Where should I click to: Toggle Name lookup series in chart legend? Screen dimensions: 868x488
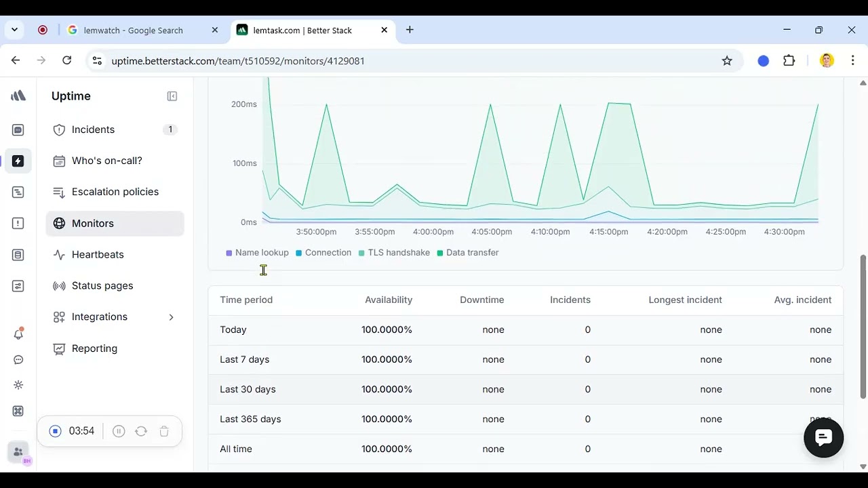(257, 253)
